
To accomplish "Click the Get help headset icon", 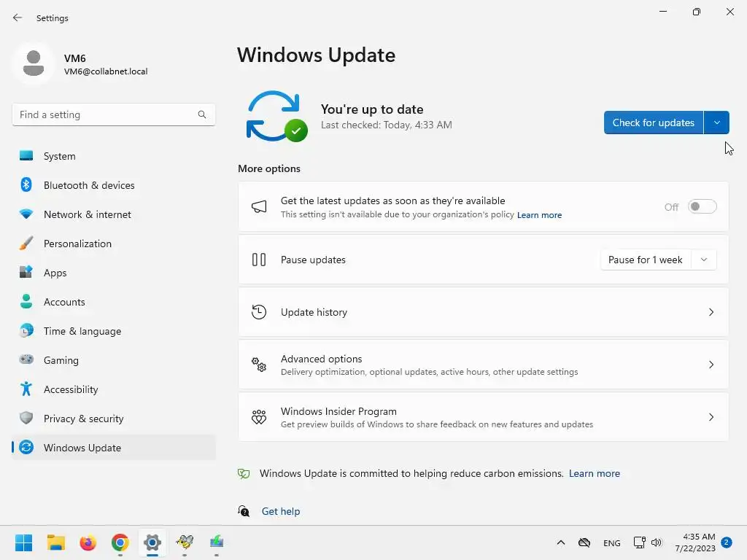I will click(x=244, y=511).
